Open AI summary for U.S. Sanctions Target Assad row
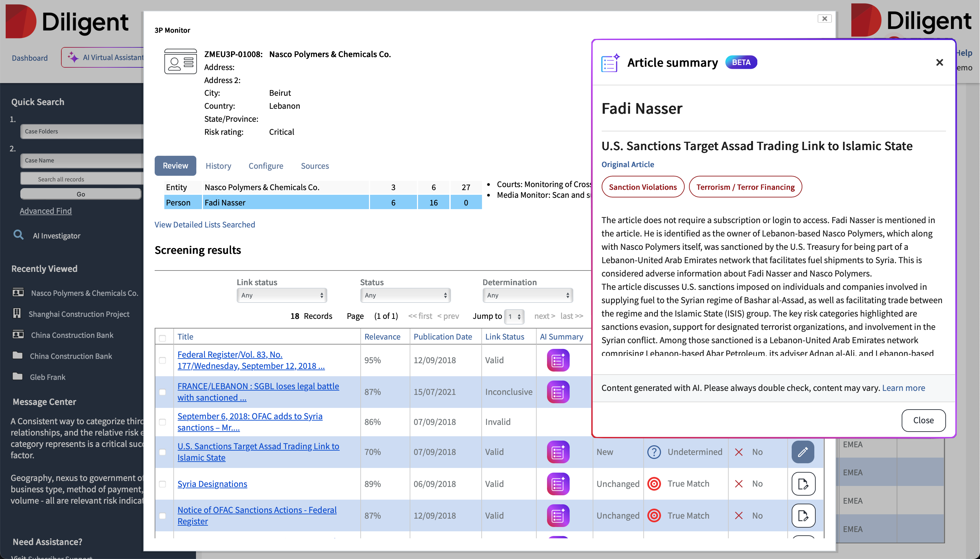Viewport: 980px width, 559px height. click(x=558, y=452)
